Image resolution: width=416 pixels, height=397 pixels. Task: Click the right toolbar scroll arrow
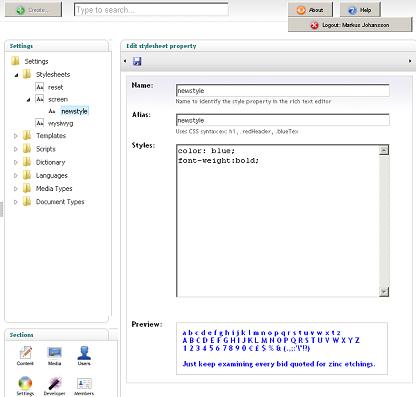(x=410, y=61)
